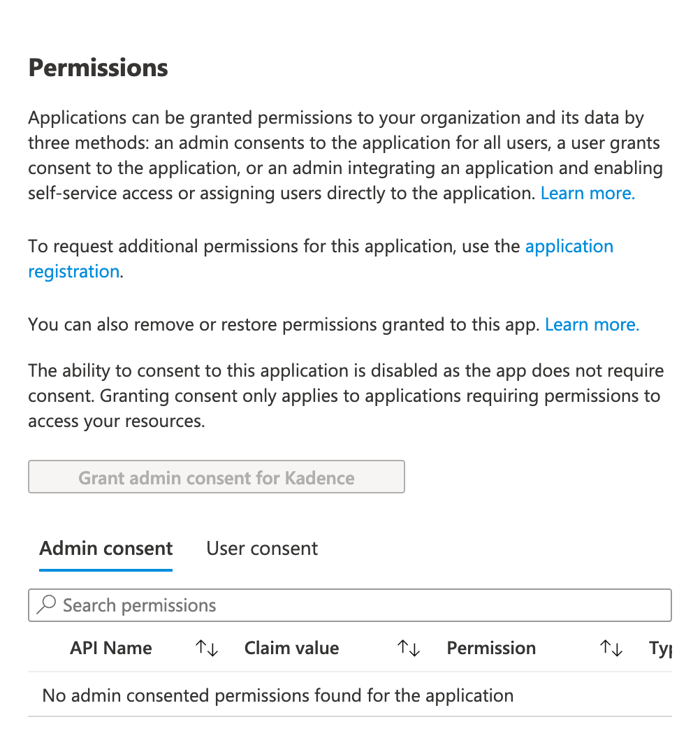The width and height of the screenshot is (700, 745).
Task: Click sort arrows beside Permission column
Action: click(x=611, y=649)
